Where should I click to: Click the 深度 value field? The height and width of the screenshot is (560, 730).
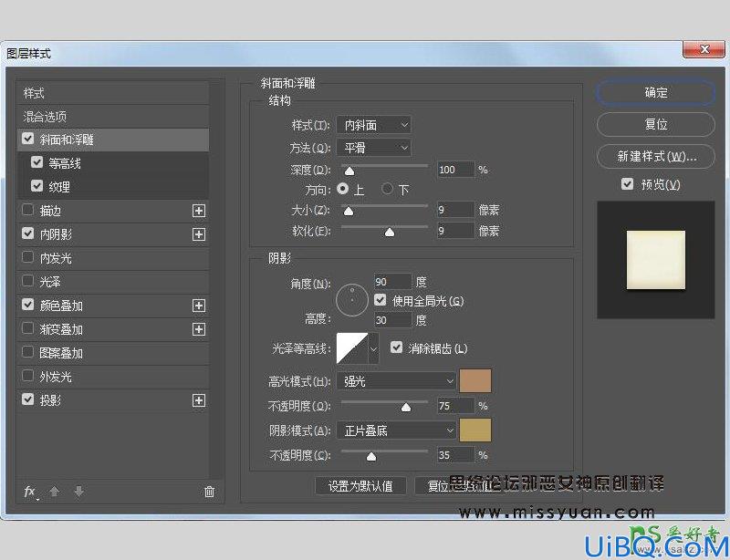(455, 170)
